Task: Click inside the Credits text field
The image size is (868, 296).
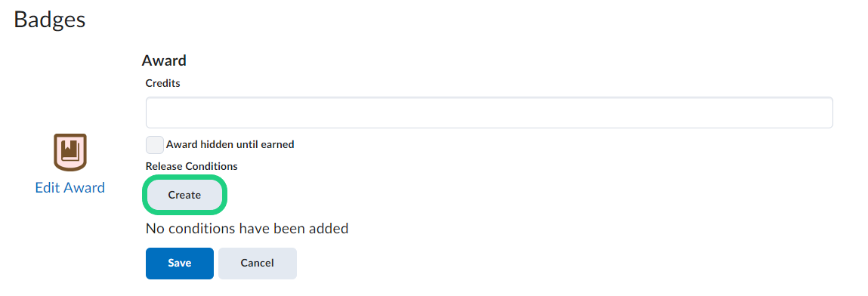Action: pos(490,113)
